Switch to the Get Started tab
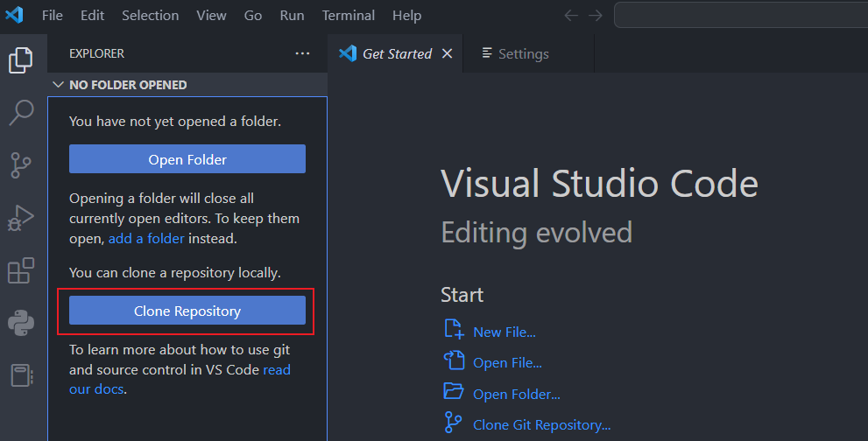Viewport: 868px width, 441px height. 395,53
